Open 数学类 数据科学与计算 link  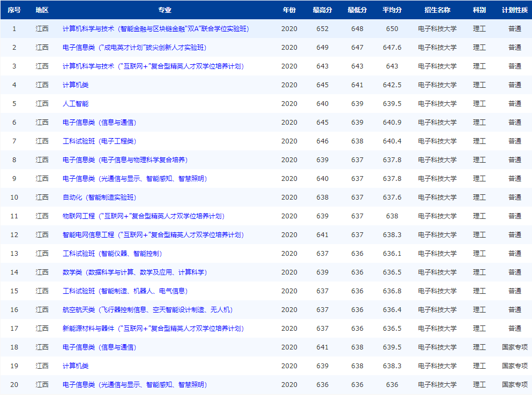134,272
